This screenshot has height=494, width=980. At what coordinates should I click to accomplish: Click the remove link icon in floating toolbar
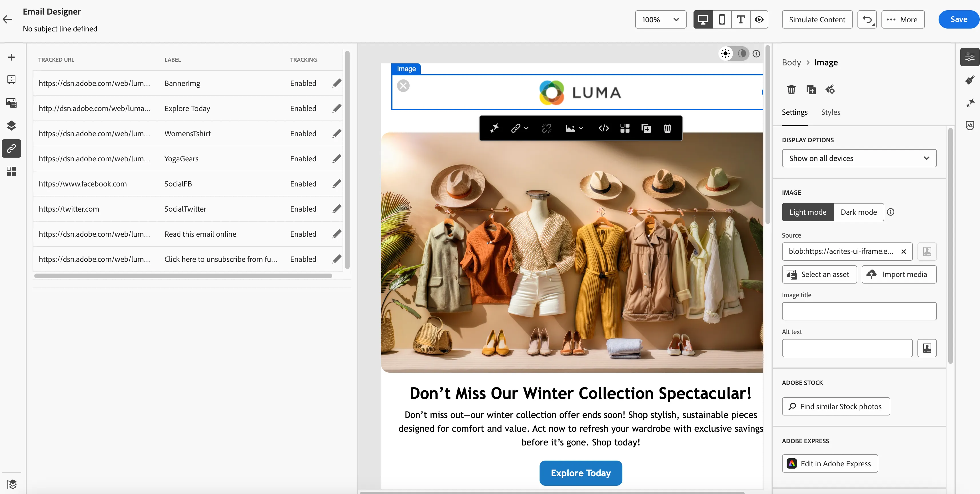(x=546, y=128)
